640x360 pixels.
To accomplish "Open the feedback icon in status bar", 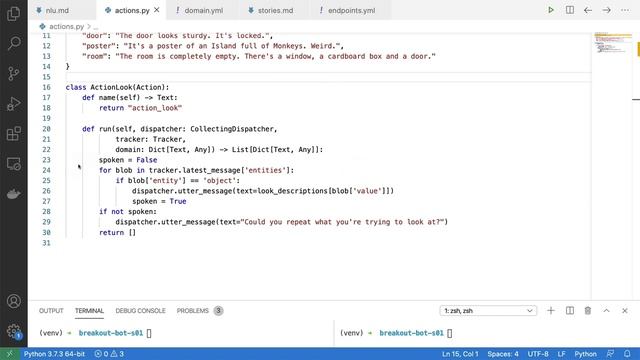I will [610, 354].
